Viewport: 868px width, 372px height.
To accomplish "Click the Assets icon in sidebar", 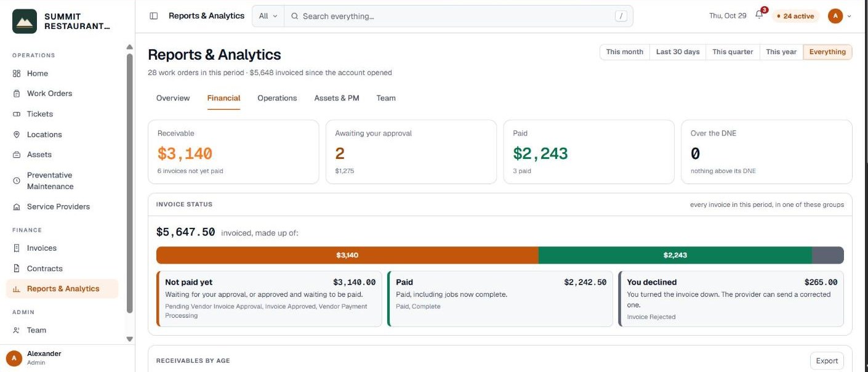I will (17, 155).
